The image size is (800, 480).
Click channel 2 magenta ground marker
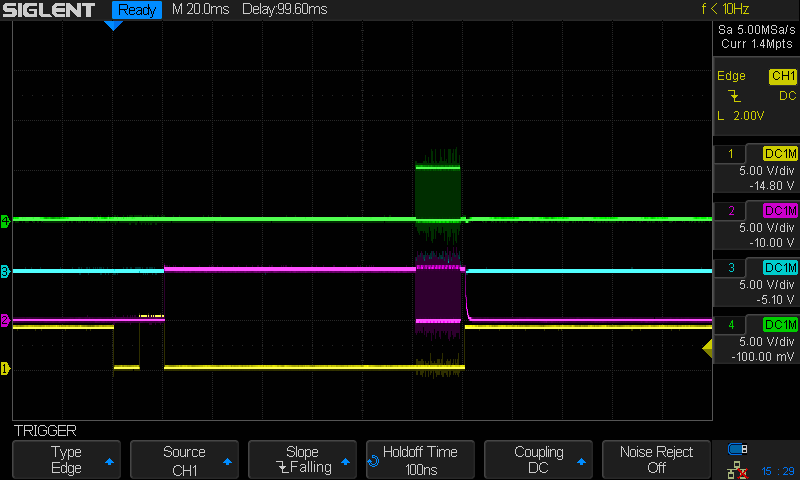point(5,320)
